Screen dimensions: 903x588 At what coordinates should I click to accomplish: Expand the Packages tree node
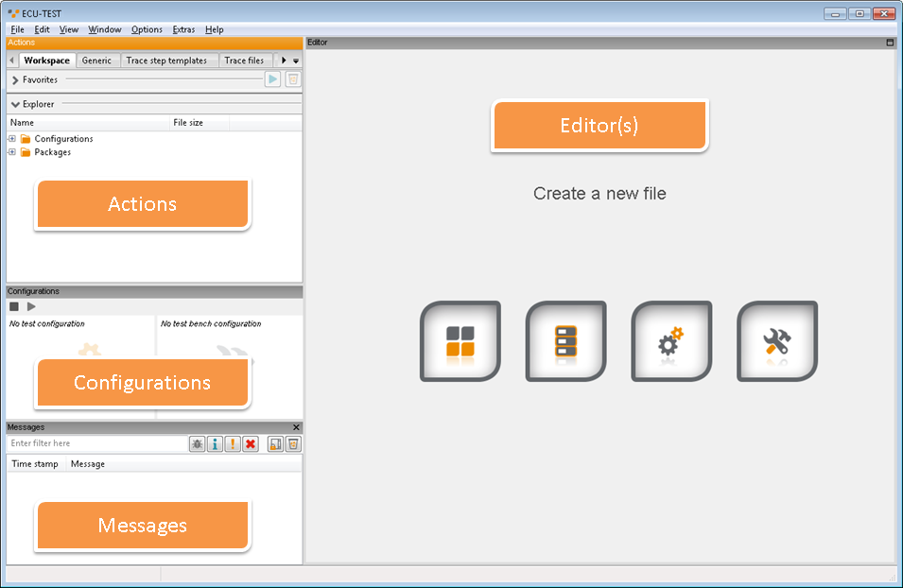pyautogui.click(x=12, y=152)
